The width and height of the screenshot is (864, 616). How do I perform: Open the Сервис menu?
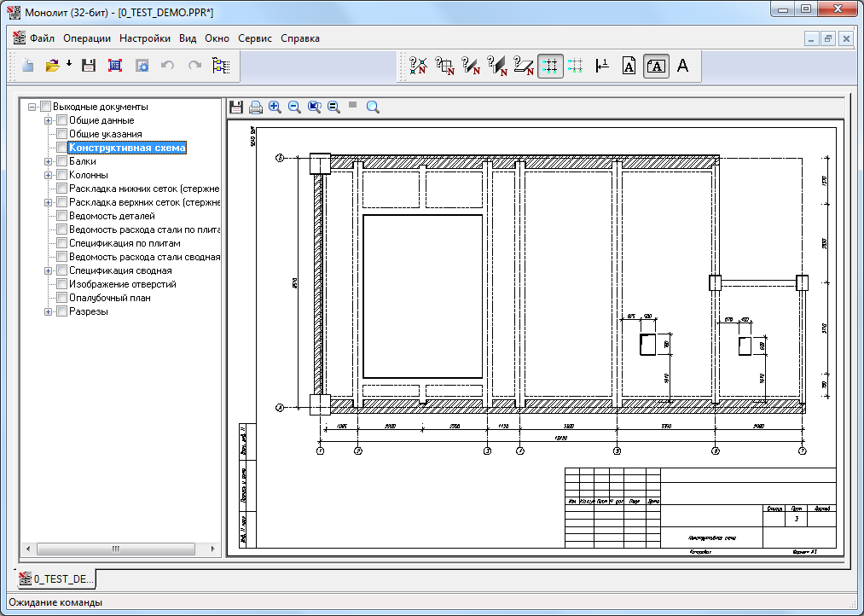255,38
